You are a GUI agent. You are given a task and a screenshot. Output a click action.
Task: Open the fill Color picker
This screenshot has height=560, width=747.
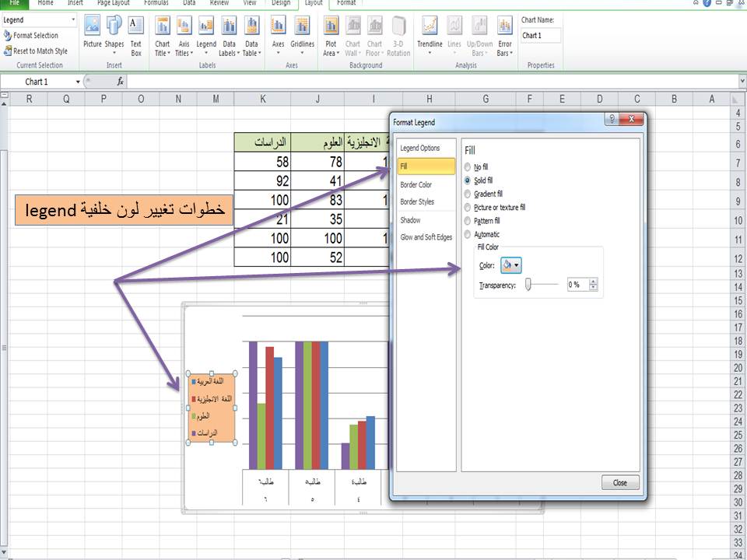click(511, 265)
